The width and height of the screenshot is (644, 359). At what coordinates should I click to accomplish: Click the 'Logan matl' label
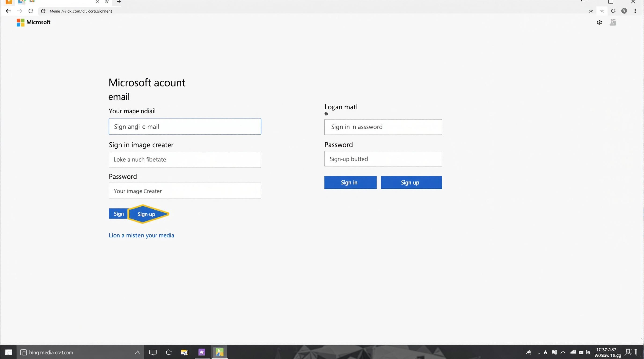pyautogui.click(x=341, y=107)
